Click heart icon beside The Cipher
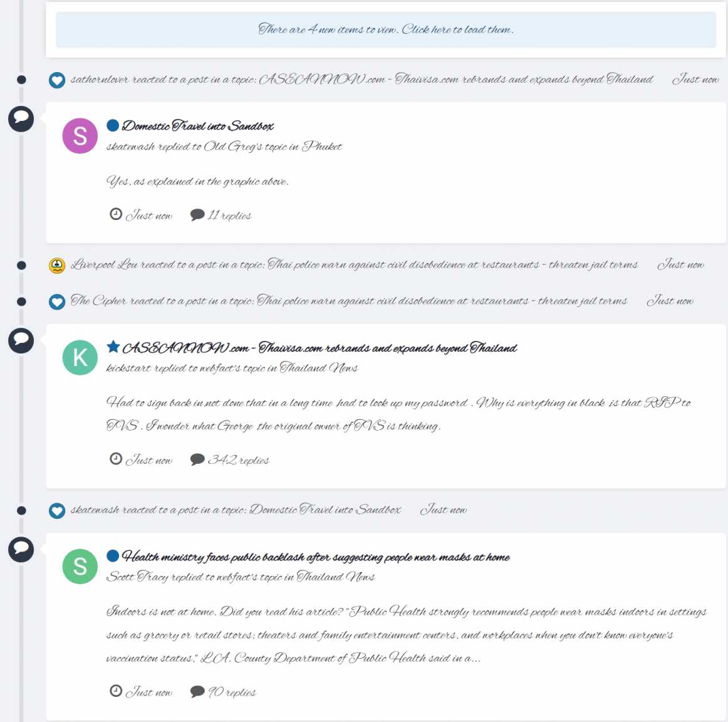The height and width of the screenshot is (722, 728). [57, 301]
